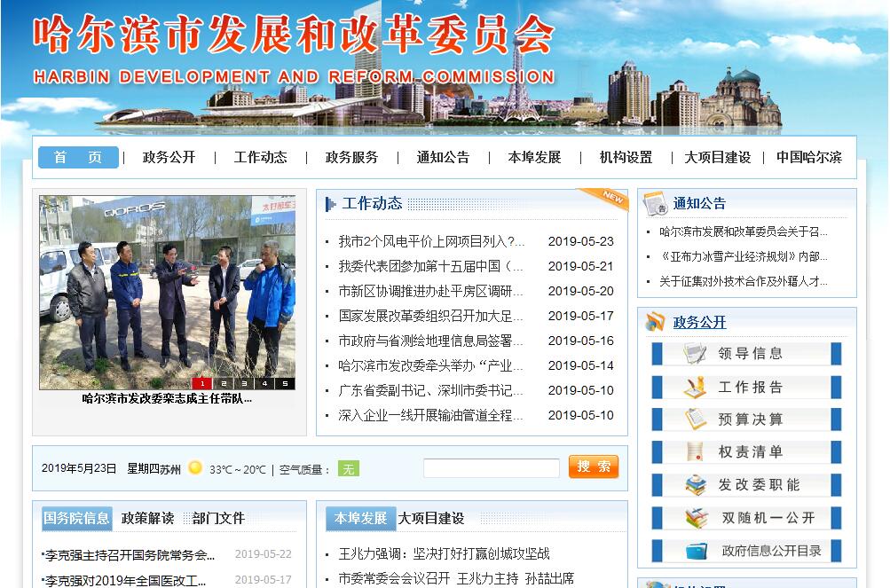Switch to the 部门文件 tab
The width and height of the screenshot is (890, 588).
(218, 518)
